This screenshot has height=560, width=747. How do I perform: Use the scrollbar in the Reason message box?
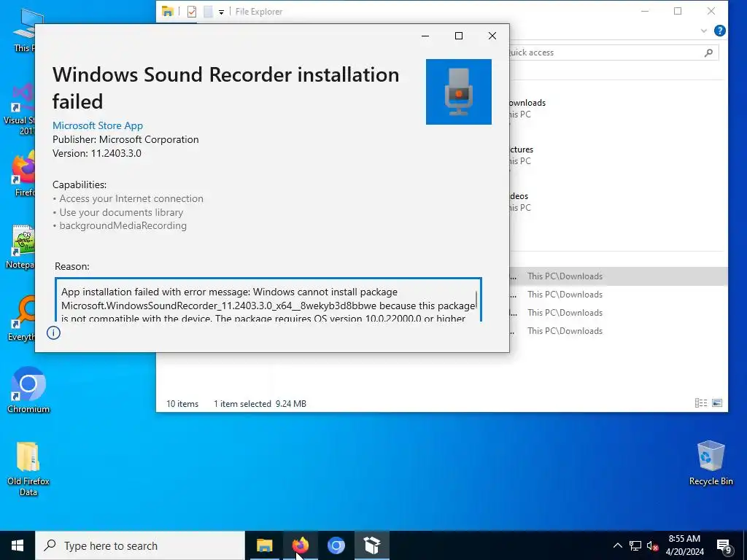476,300
